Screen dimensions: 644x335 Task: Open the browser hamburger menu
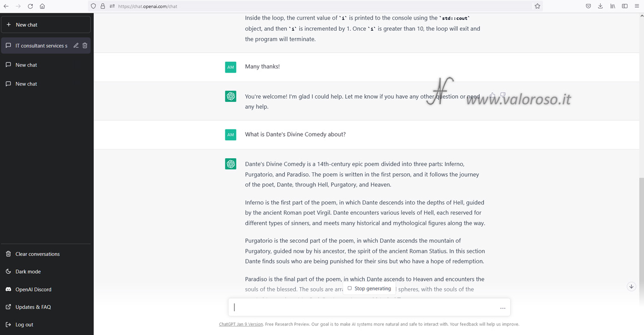point(636,6)
